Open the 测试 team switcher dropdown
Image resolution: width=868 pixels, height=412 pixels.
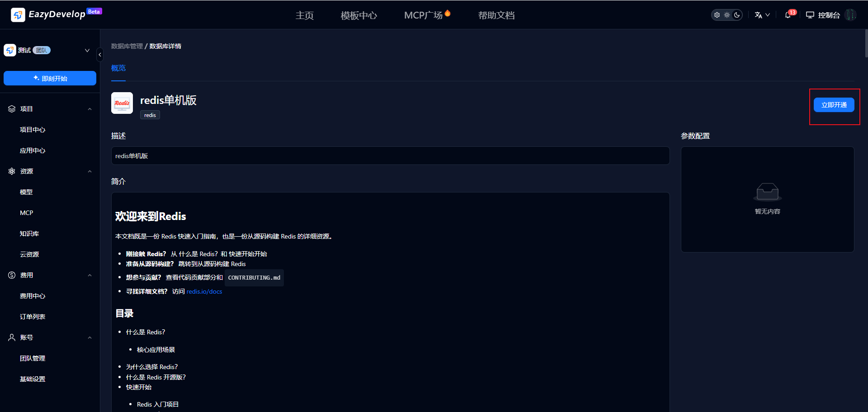(87, 50)
